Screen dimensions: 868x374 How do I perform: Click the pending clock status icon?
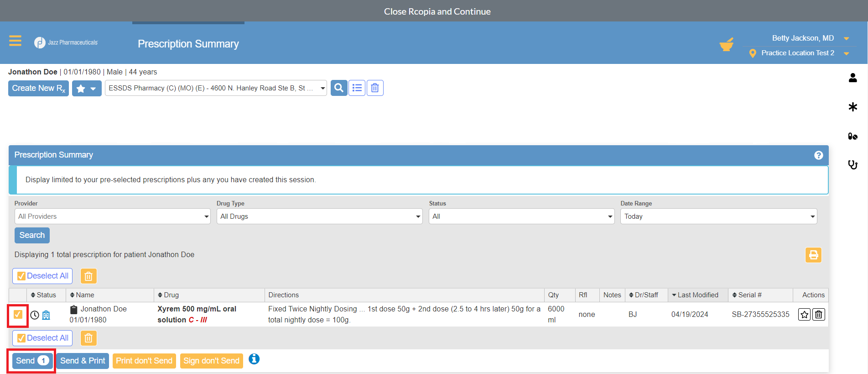(35, 315)
